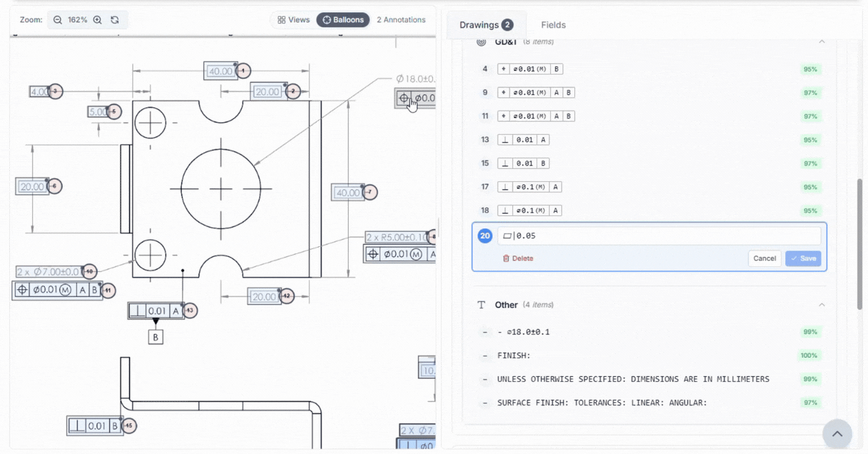The height and width of the screenshot is (454, 868).
Task: Click the blue number 20 badge
Action: click(x=485, y=236)
